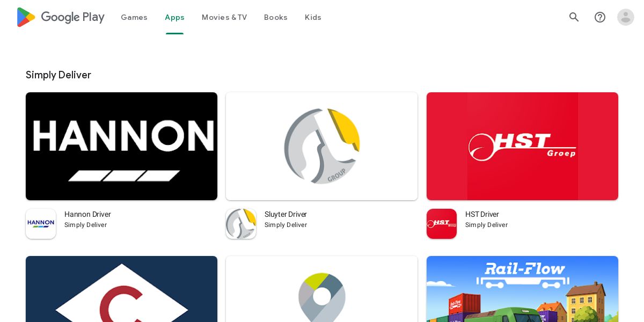Click the small Hannon Driver app icon
The width and height of the screenshot is (644, 322).
41,224
